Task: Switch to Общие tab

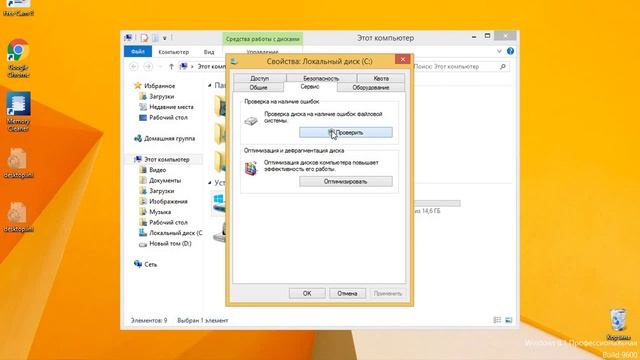Action: click(258, 87)
